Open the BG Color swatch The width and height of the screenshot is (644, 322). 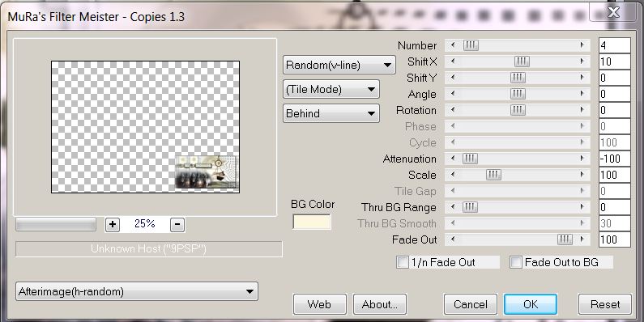pyautogui.click(x=312, y=222)
